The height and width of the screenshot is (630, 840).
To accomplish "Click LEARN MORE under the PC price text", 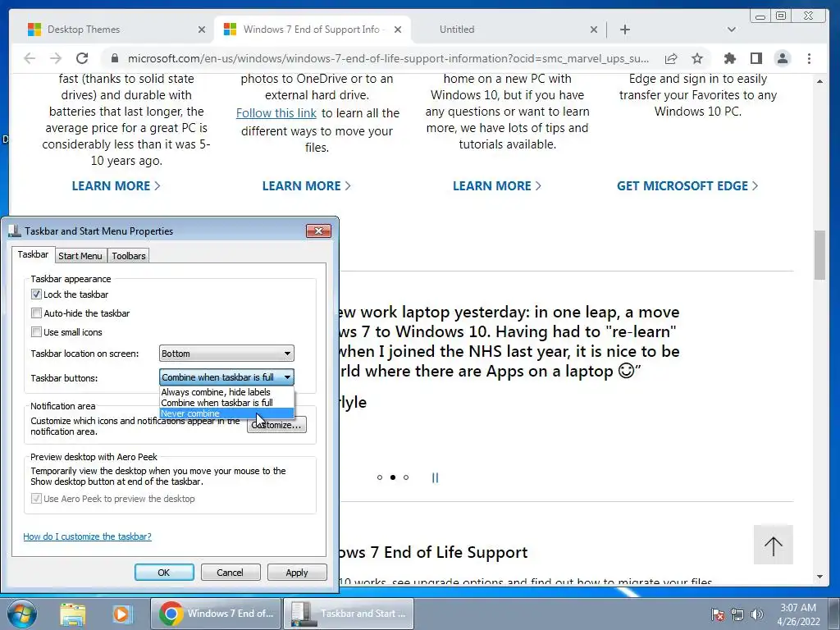I will coord(116,186).
